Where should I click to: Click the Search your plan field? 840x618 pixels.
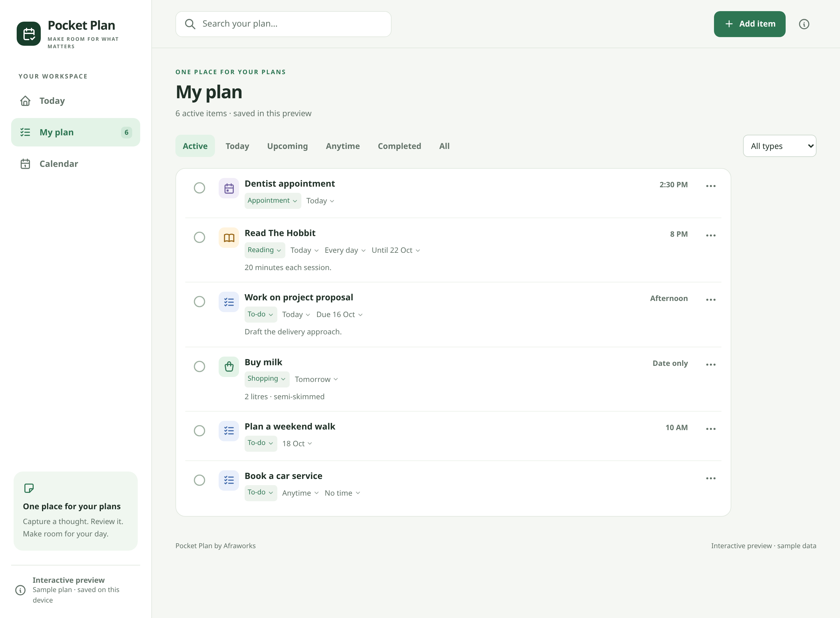click(283, 24)
